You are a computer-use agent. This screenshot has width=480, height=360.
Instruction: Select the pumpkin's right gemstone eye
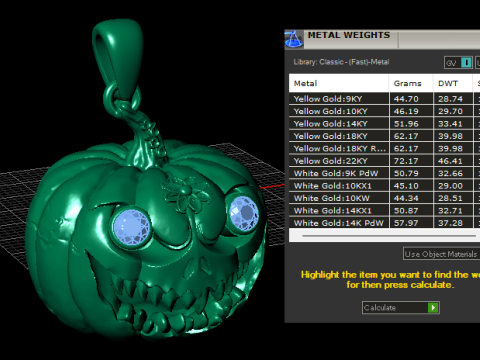click(244, 213)
